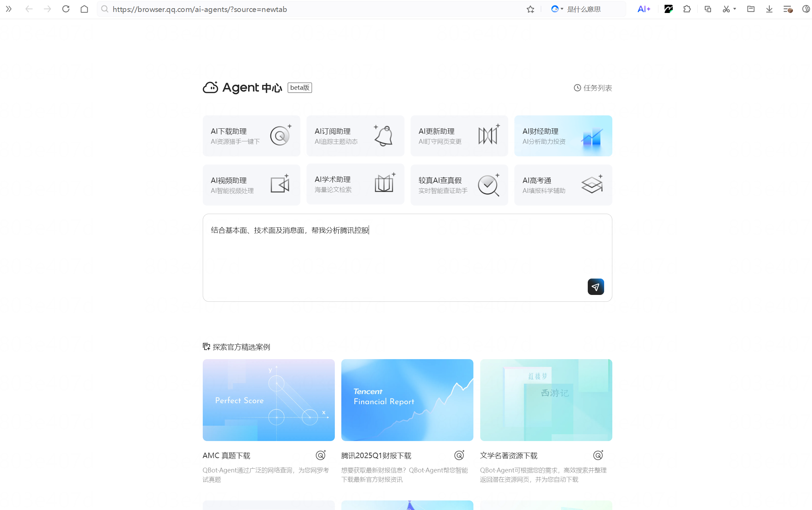Click the 海量论文检索 subtitle

coord(333,189)
